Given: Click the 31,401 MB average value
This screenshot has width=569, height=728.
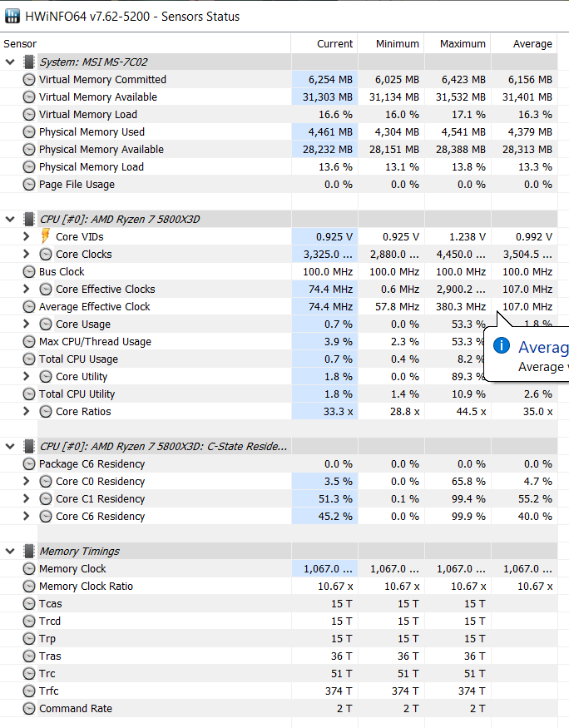Looking at the screenshot, I should point(527,97).
